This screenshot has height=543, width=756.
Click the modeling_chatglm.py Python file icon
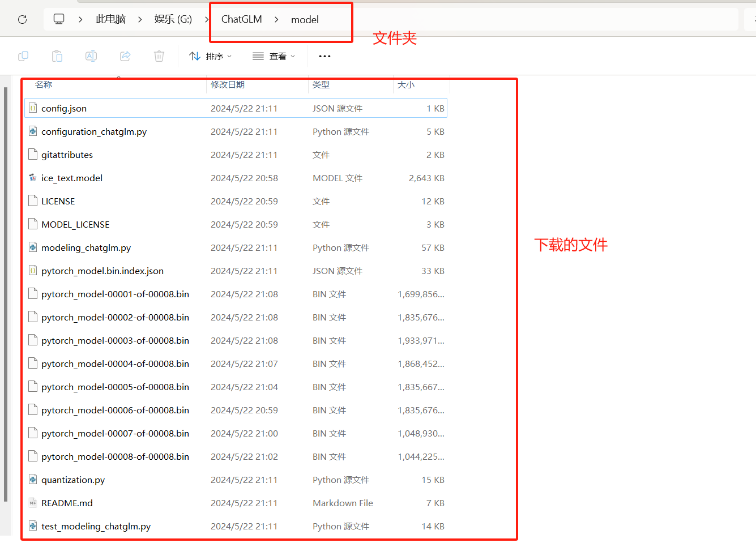[33, 247]
